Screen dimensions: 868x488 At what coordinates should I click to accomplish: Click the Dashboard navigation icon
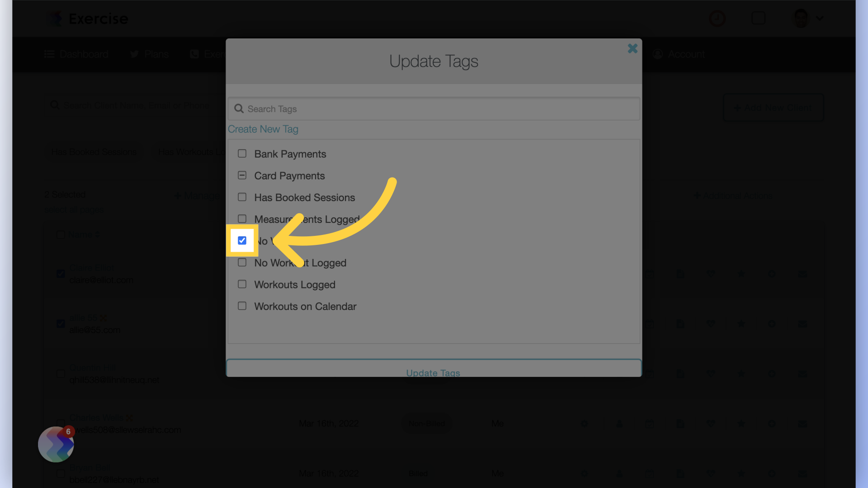tap(49, 54)
